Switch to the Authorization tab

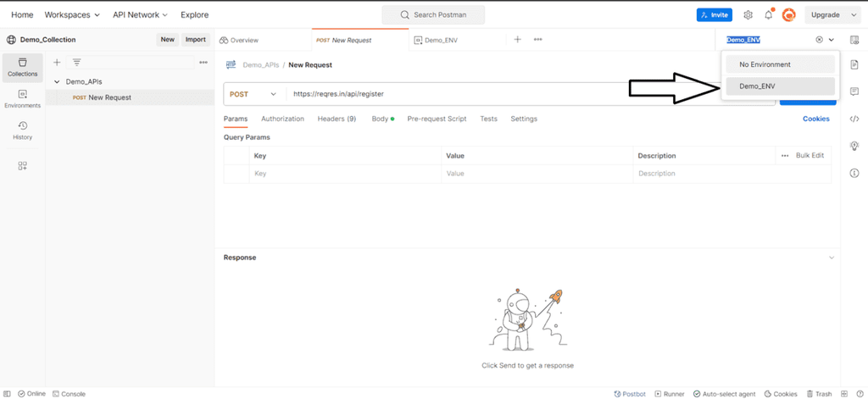(282, 119)
